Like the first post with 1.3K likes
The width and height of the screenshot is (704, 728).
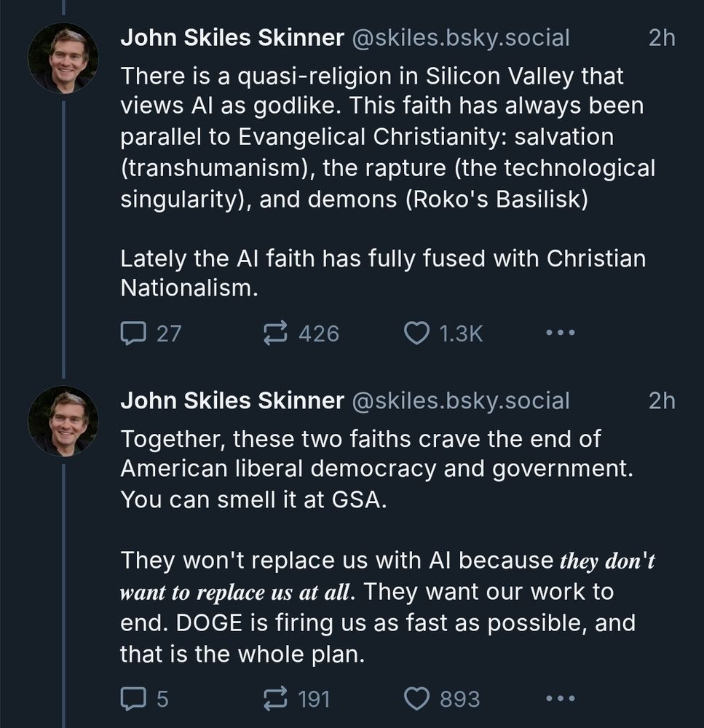(x=417, y=333)
